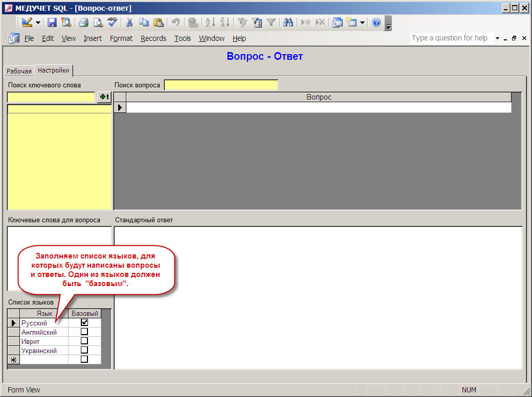This screenshot has height=397, width=532.
Task: Click the Русский row selector arrow
Action: tap(14, 323)
